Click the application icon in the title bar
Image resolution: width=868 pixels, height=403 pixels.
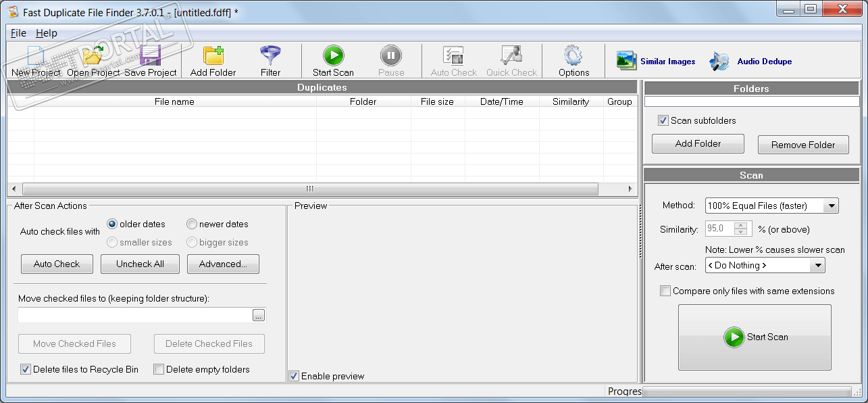12,11
